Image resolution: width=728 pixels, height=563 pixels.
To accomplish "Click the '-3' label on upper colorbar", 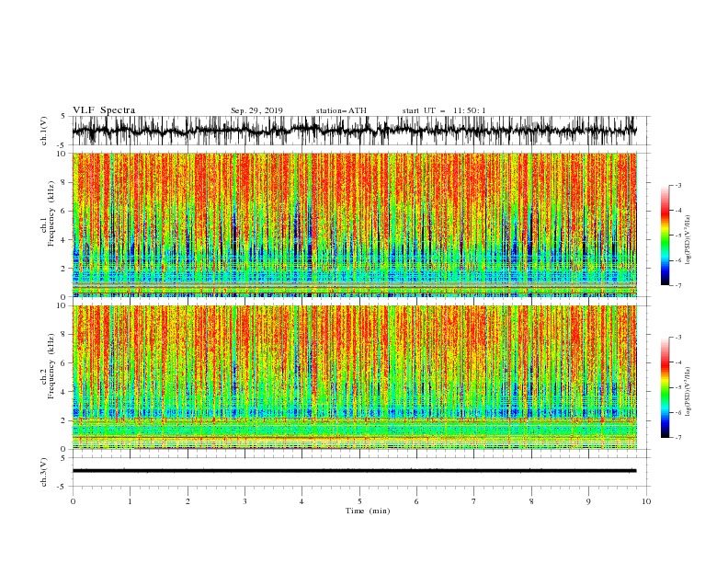I will coord(677,185).
